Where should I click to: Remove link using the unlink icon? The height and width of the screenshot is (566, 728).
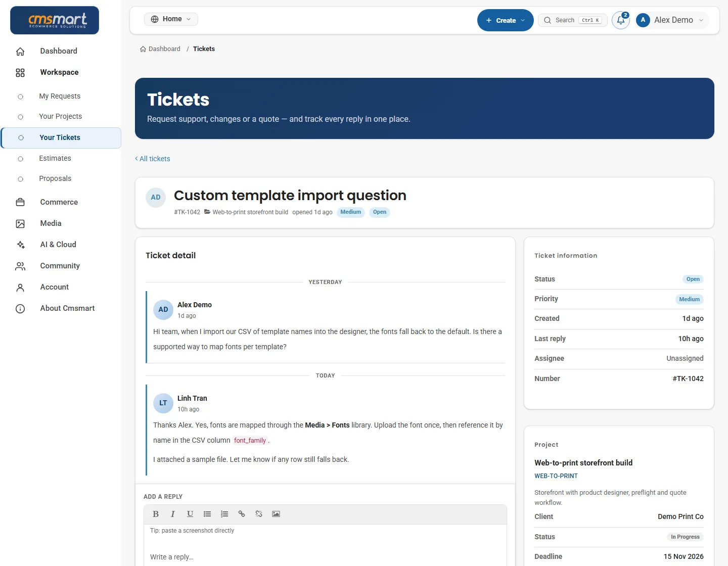pos(259,514)
